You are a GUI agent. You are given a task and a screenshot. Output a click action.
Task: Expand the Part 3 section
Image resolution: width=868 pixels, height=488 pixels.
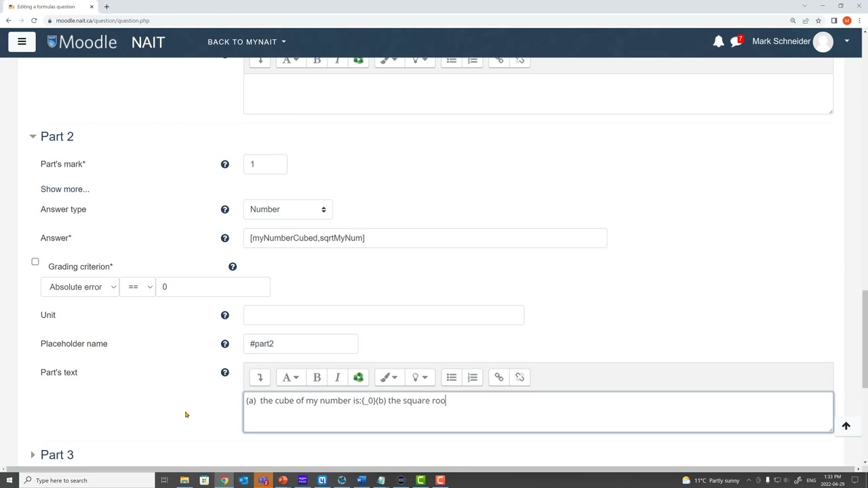pyautogui.click(x=33, y=455)
